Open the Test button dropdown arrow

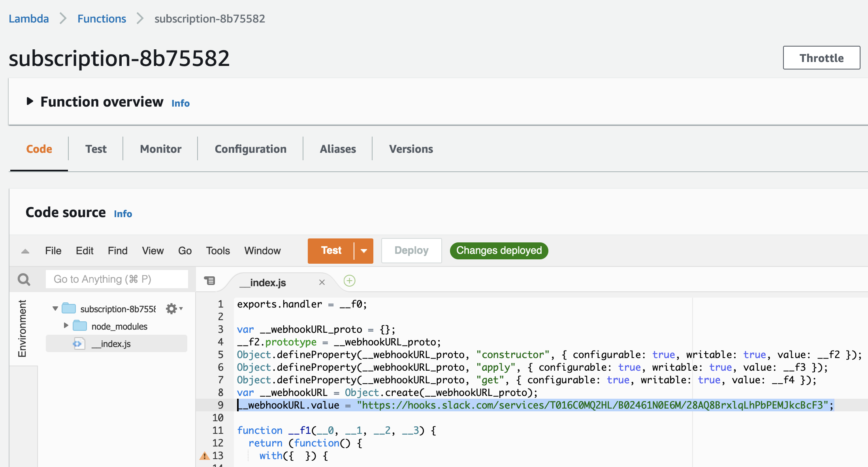364,251
